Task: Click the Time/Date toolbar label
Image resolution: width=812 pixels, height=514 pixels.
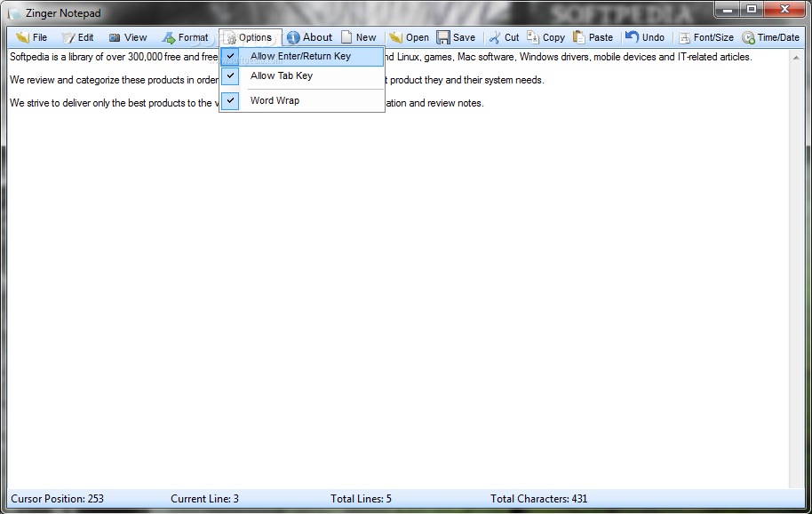Action: point(778,37)
